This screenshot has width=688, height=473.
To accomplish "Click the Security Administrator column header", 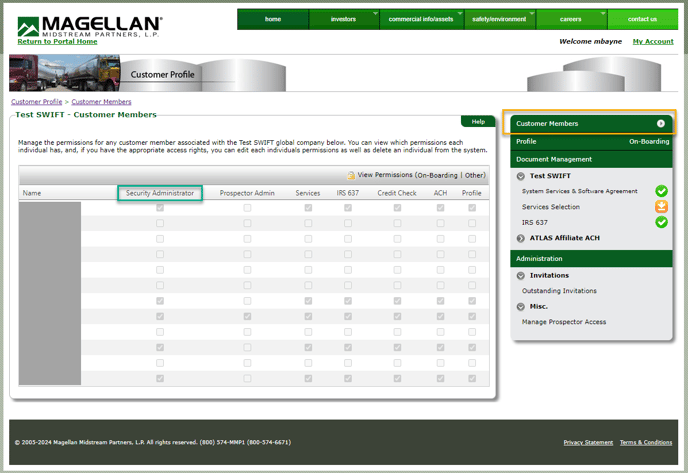I will click(160, 193).
